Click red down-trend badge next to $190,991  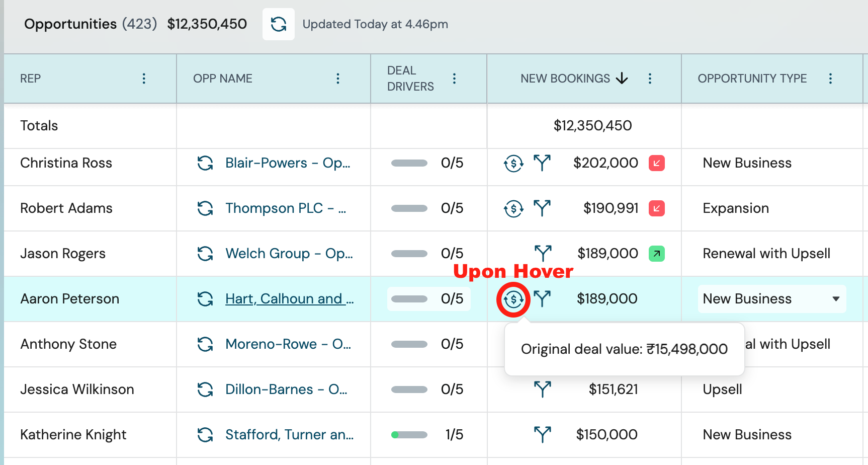657,208
